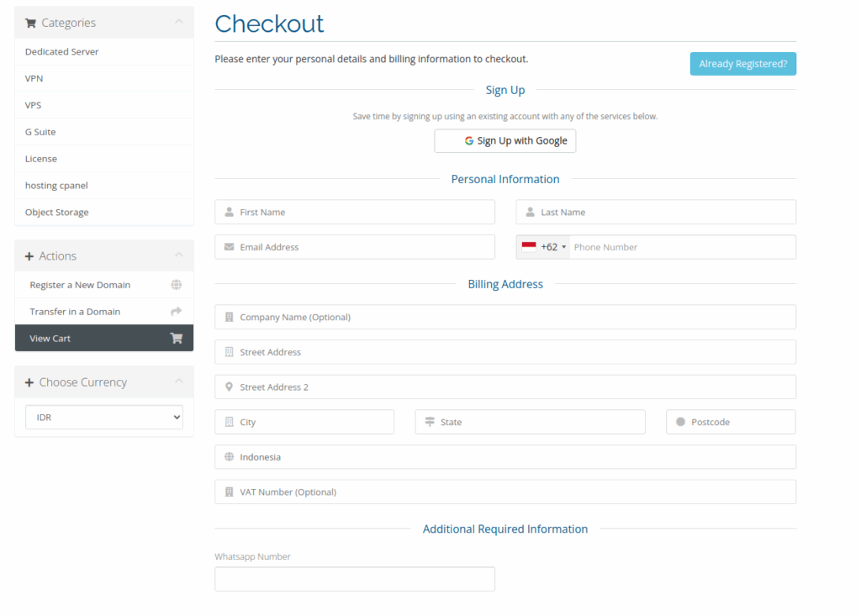Click the plus icon beside Choose Currency
Viewport: 861px width, 616px height.
pos(29,382)
